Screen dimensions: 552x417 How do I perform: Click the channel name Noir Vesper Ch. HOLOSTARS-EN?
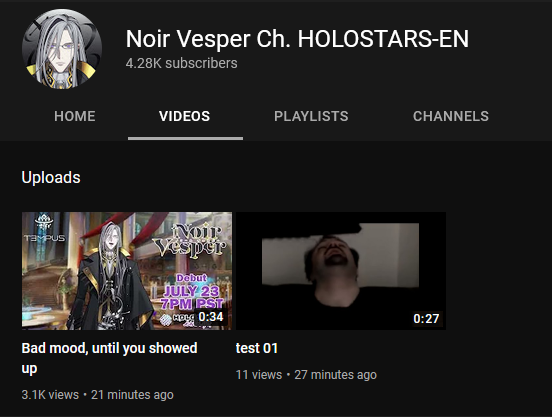tap(297, 39)
